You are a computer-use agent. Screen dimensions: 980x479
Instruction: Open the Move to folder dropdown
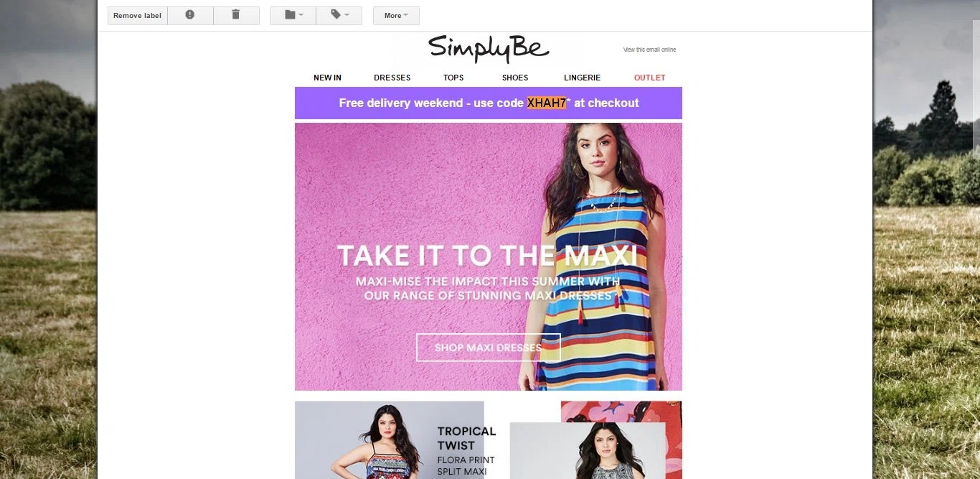click(293, 15)
